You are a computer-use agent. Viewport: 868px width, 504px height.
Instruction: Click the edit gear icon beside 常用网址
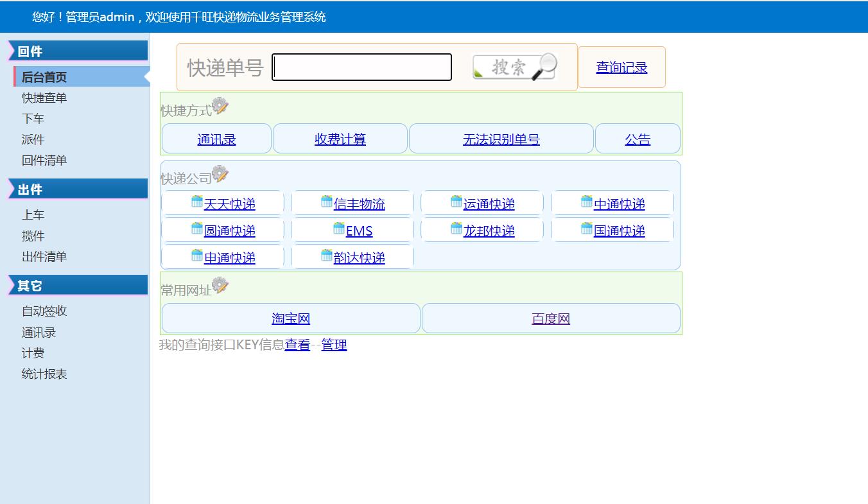pos(220,286)
